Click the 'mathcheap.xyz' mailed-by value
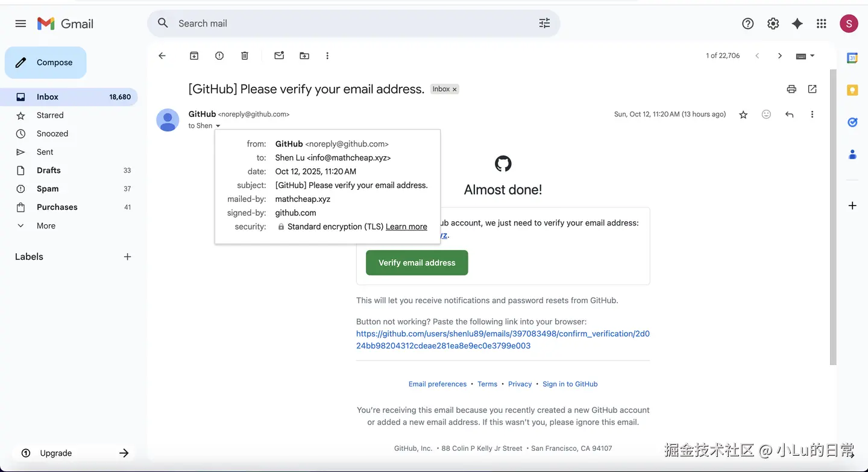The width and height of the screenshot is (868, 472). tap(303, 199)
